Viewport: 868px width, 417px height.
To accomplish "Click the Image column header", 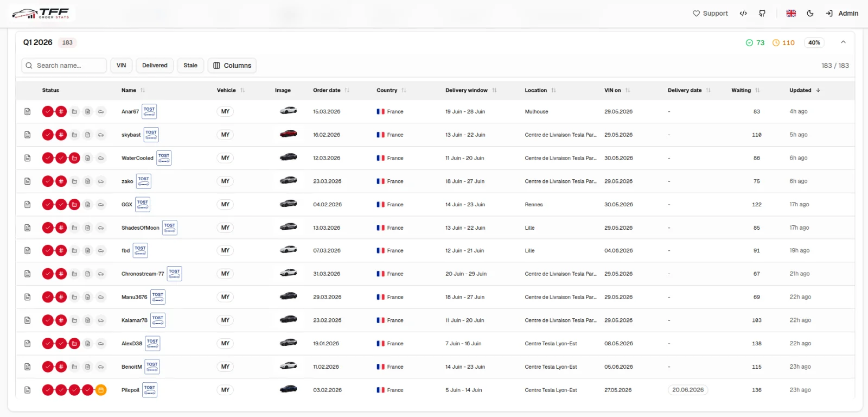I will (283, 90).
